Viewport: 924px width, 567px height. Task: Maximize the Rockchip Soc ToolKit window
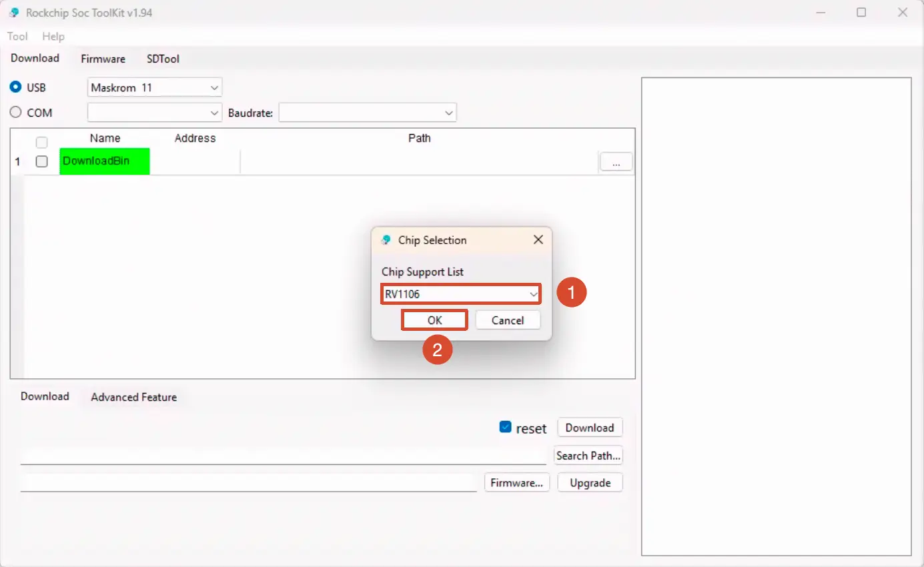[861, 13]
